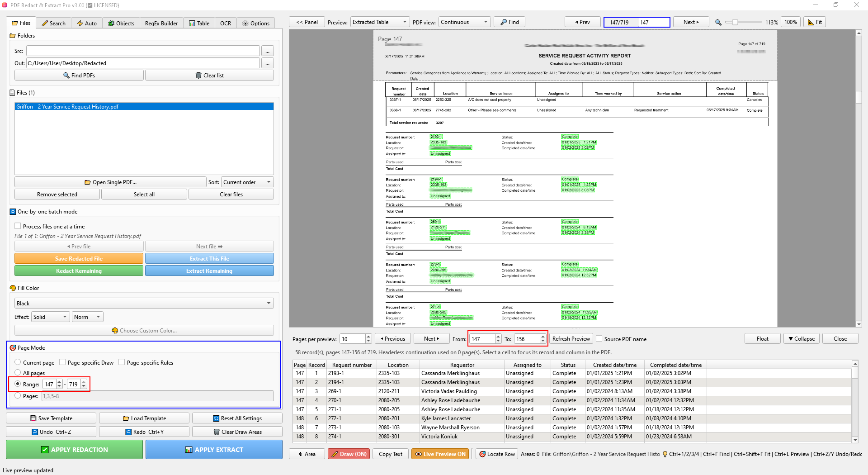Click the zoom slider handle

point(735,22)
